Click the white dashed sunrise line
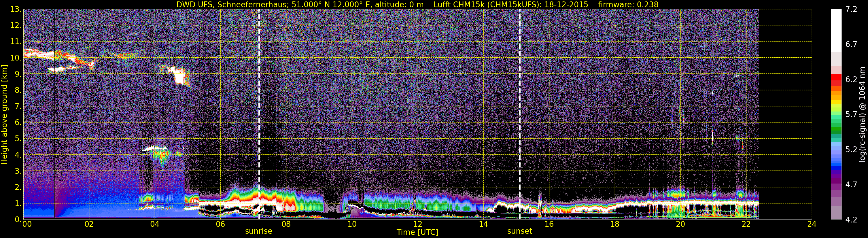 coord(259,114)
